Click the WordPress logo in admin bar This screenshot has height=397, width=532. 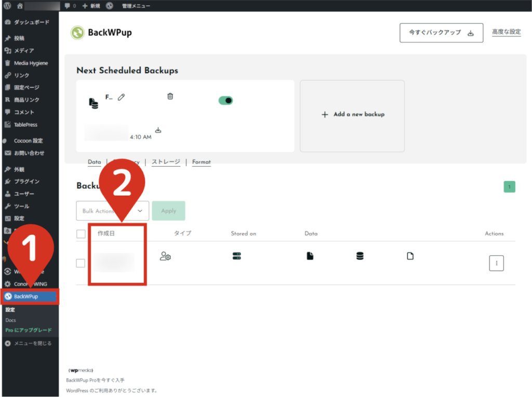(x=7, y=6)
